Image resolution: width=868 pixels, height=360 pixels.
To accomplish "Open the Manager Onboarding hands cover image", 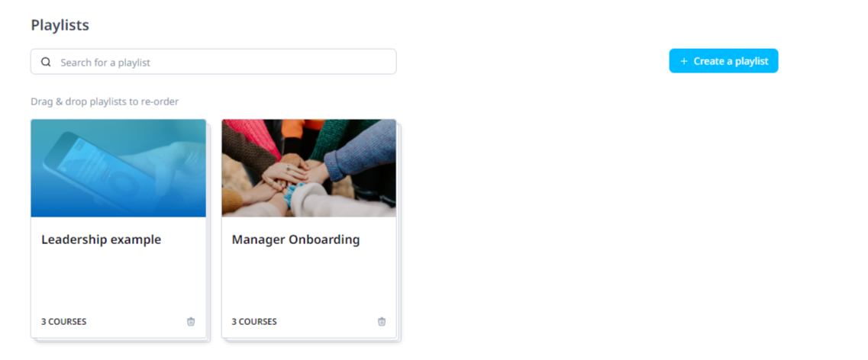I will coord(309,168).
